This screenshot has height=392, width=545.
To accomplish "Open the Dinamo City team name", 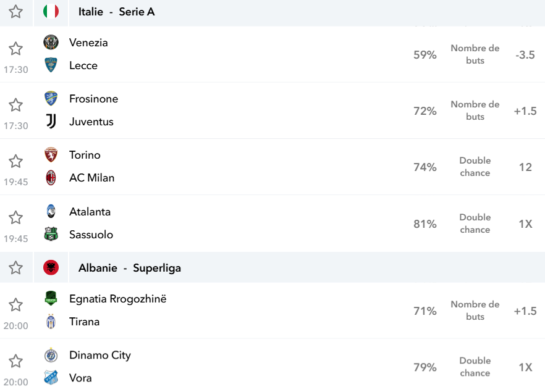I will coord(100,355).
